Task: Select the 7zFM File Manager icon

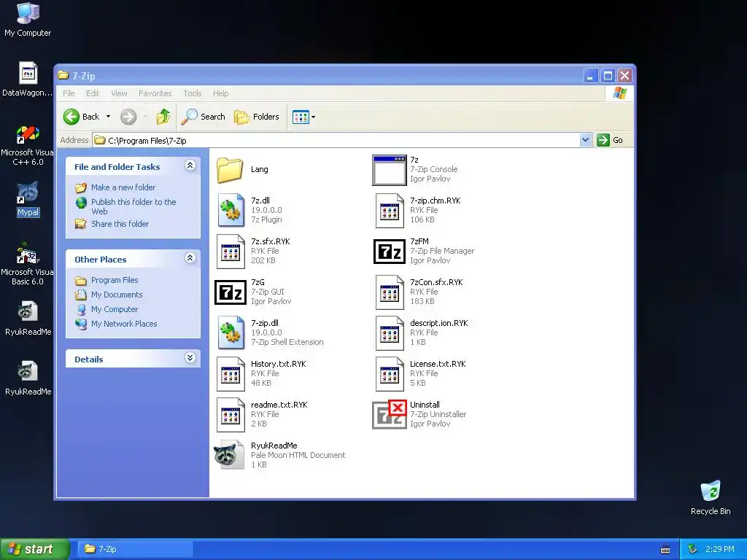Action: (390, 252)
